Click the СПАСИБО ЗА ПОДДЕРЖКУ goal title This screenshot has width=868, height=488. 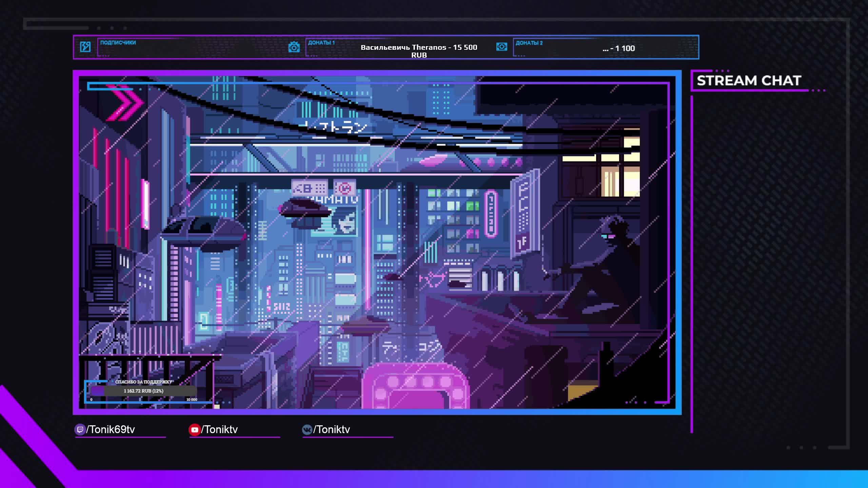[x=143, y=382]
